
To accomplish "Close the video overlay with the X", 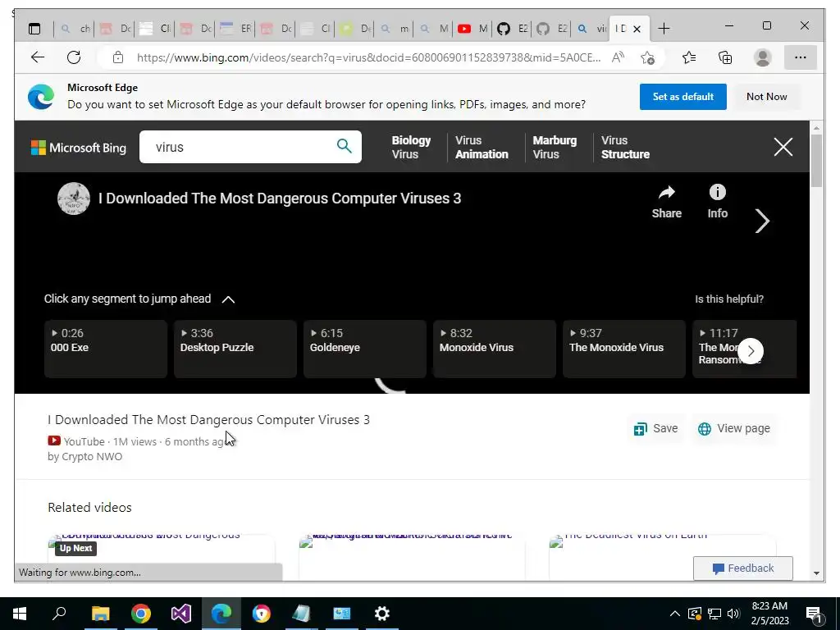I will pyautogui.click(x=783, y=147).
